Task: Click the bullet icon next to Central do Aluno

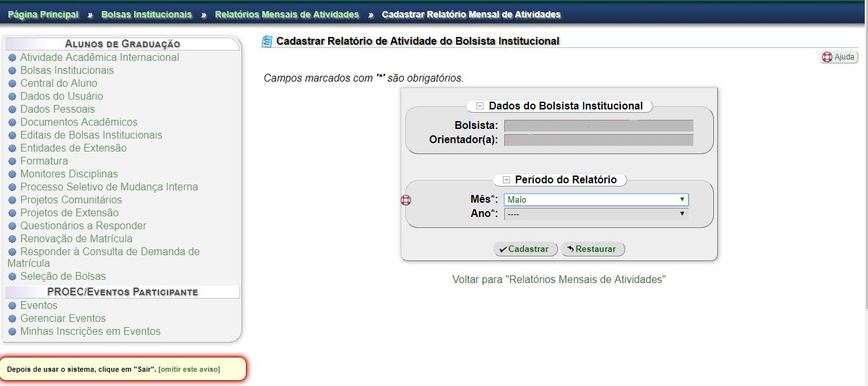Action: point(12,84)
